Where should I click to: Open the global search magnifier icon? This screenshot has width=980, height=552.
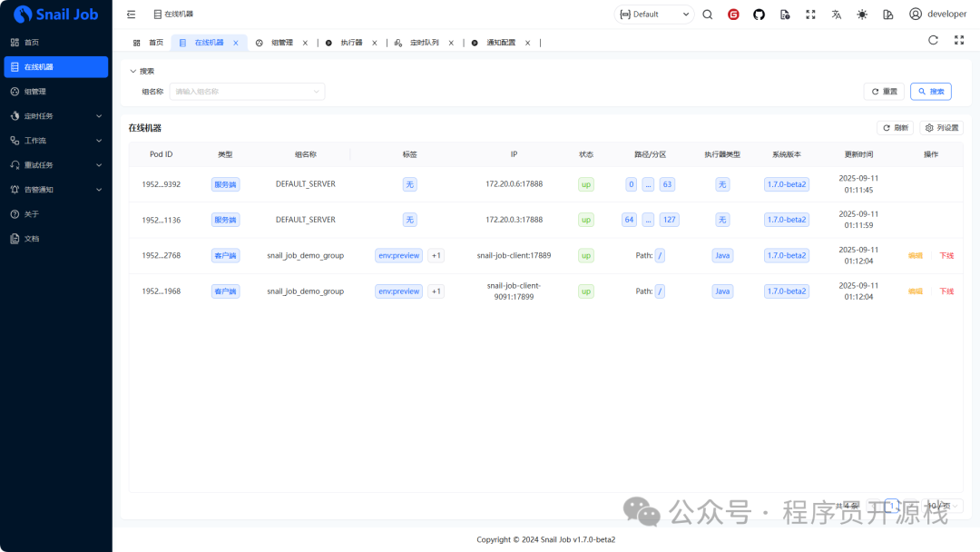[708, 15]
